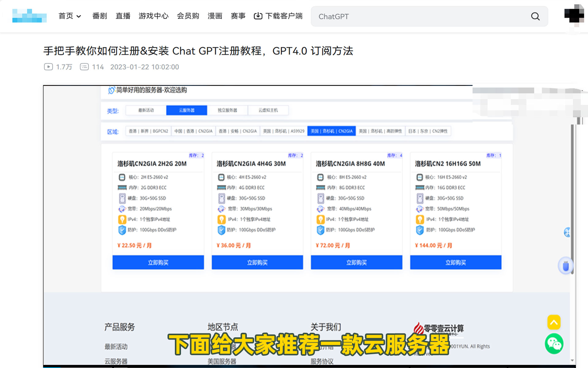Screen dimensions: 588x368
Task: Click the 洛杉矶CN2GIA 8H8G 40M card title
Action: [x=350, y=164]
